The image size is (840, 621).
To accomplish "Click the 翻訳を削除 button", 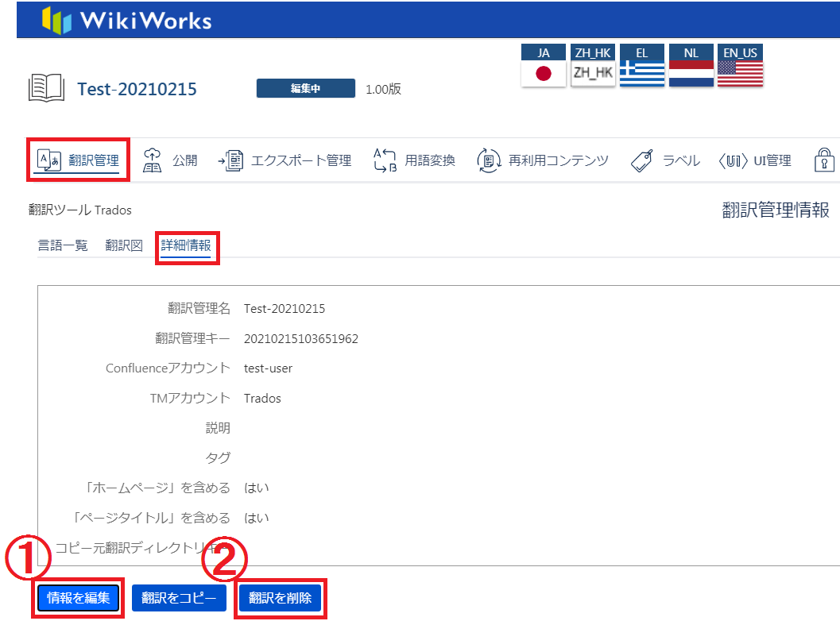I will [280, 598].
